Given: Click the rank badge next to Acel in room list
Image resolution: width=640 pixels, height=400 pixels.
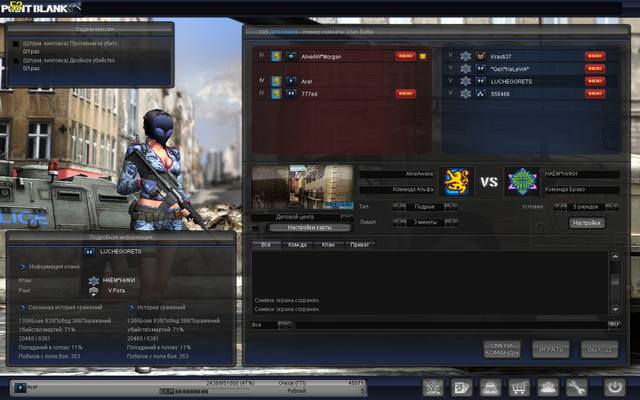Looking at the screenshot, I should pos(291,81).
